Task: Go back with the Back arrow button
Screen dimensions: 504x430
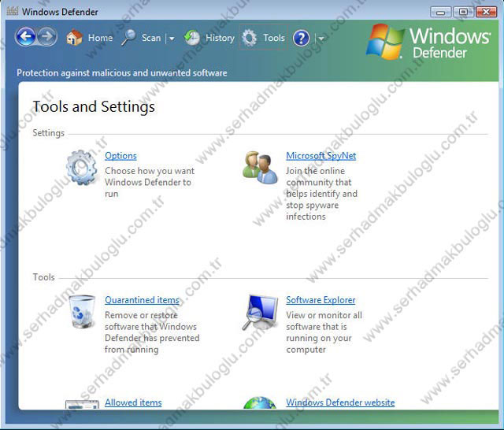Action: click(25, 36)
